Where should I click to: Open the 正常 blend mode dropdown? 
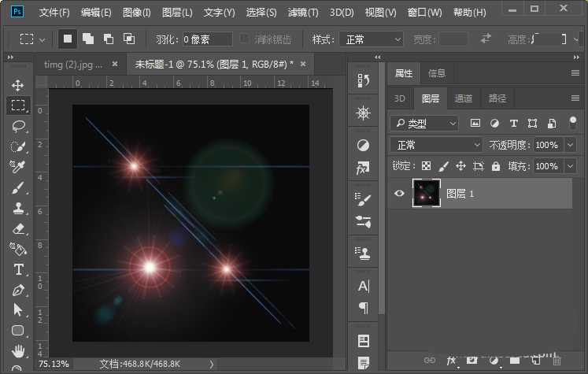click(437, 145)
